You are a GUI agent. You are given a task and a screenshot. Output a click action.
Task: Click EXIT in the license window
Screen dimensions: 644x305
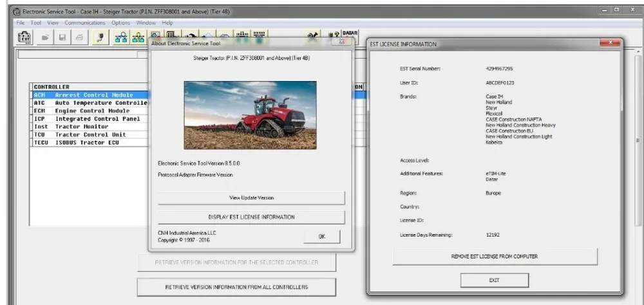495,281
